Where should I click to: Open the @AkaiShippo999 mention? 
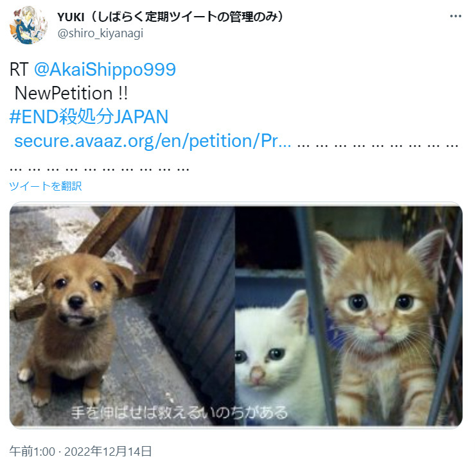(105, 69)
